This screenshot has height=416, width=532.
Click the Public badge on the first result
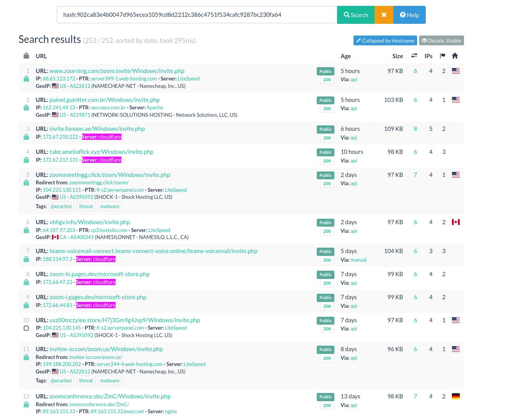tap(325, 71)
